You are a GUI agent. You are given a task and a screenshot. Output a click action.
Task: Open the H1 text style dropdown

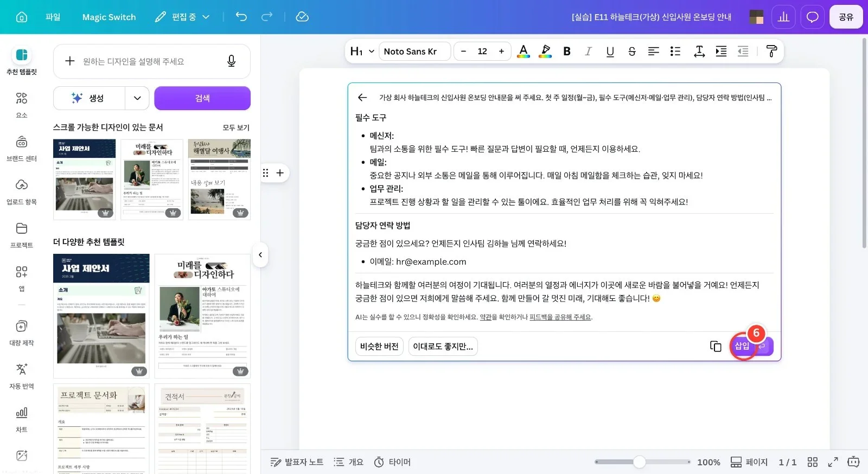click(362, 52)
